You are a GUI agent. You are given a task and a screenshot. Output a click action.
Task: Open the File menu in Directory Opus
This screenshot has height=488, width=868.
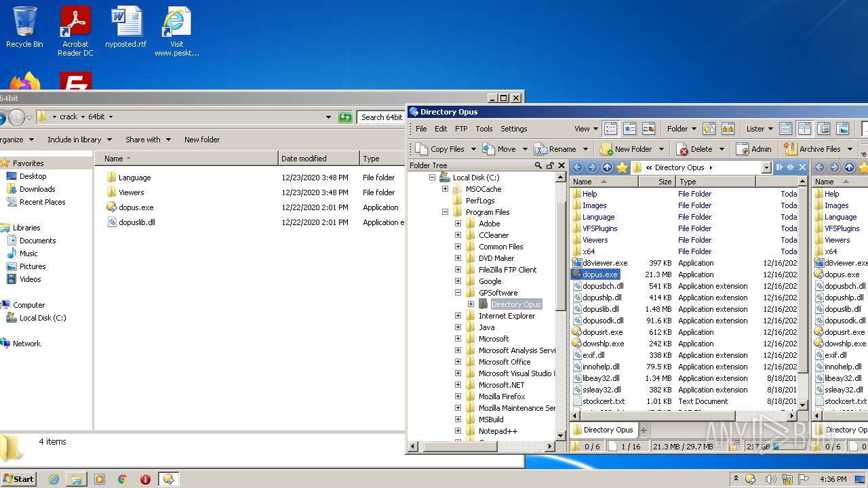point(421,129)
